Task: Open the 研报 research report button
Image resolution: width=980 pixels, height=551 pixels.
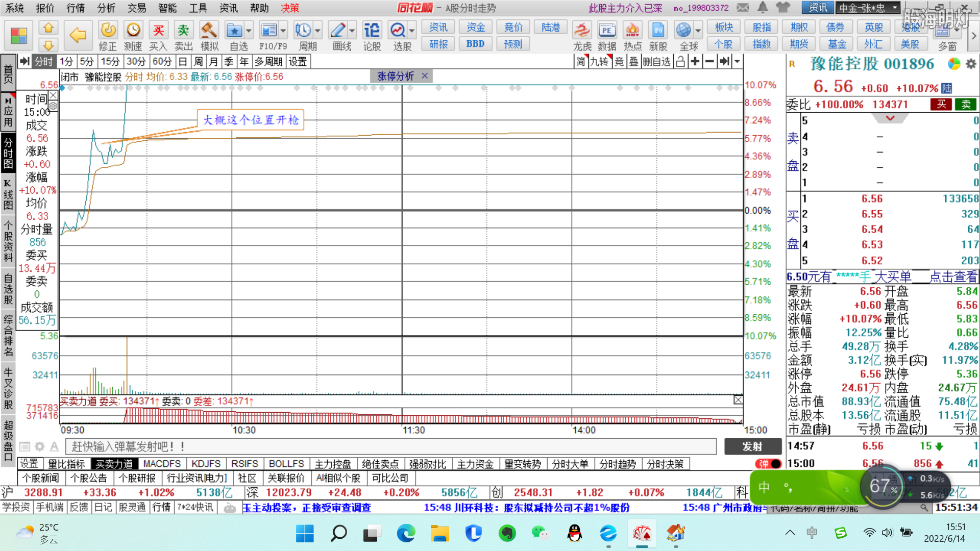Action: coord(438,44)
